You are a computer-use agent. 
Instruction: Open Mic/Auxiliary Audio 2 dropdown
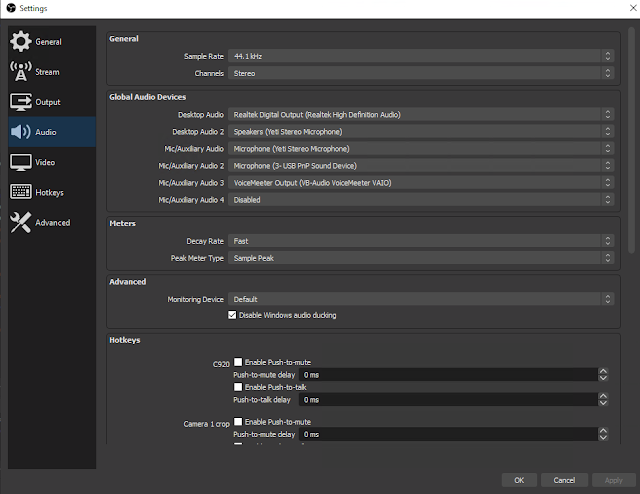[421, 166]
